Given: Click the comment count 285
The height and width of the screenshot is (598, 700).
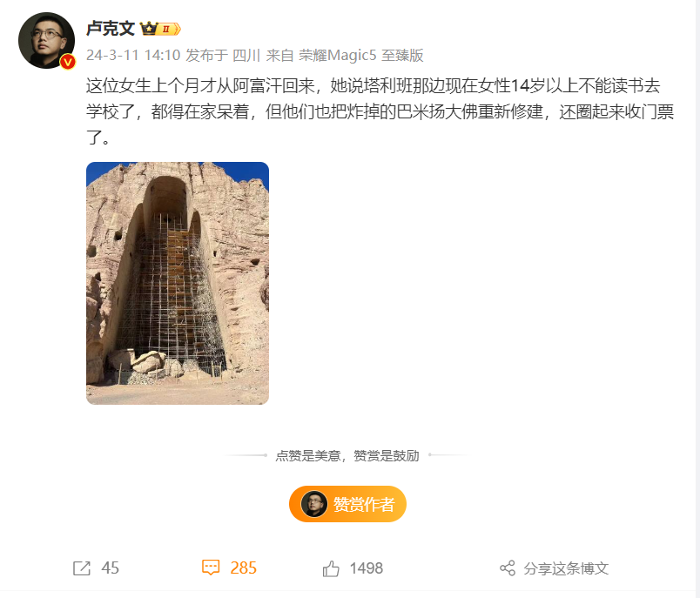Looking at the screenshot, I should tap(243, 568).
